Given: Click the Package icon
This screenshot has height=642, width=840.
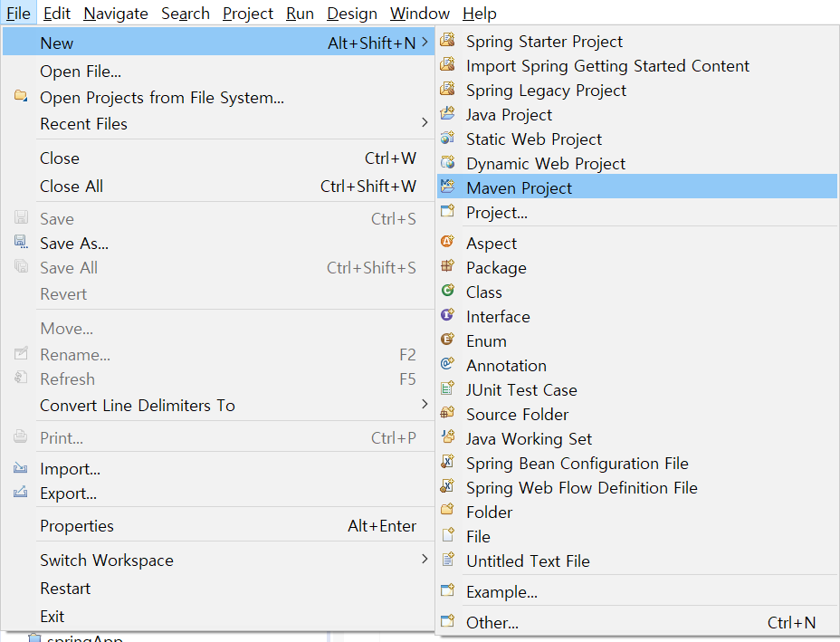Looking at the screenshot, I should click(x=447, y=266).
